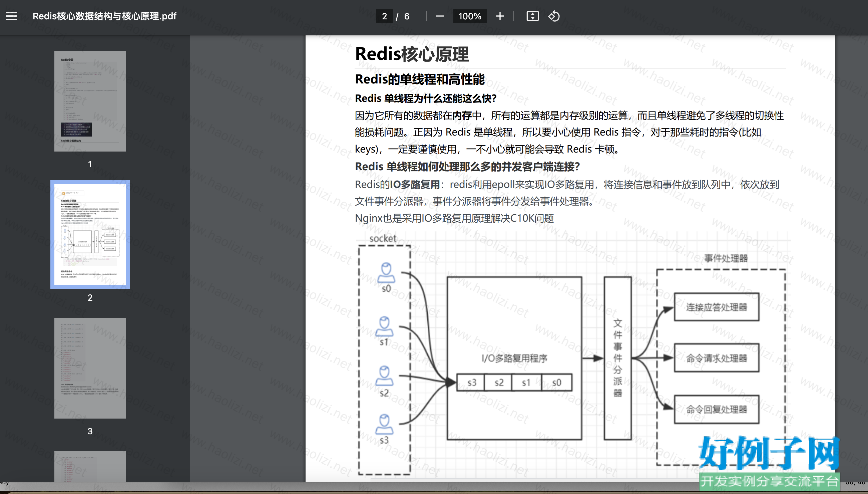Select the page 2 thumbnail
Image resolution: width=868 pixels, height=494 pixels.
90,234
